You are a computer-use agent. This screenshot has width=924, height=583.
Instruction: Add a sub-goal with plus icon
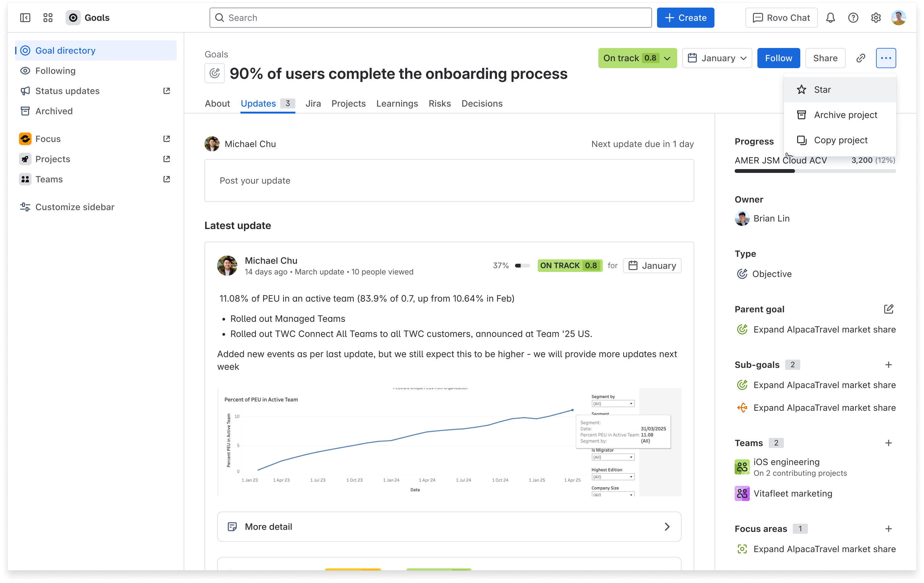888,365
